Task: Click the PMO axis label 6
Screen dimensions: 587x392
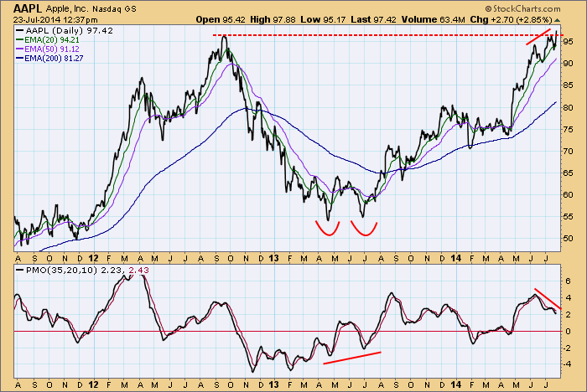Action: pyautogui.click(x=568, y=281)
